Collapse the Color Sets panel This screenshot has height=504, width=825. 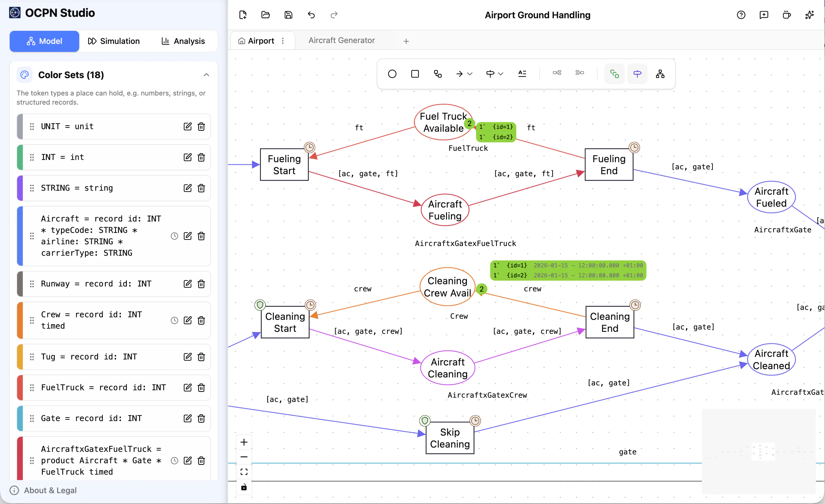pos(206,75)
